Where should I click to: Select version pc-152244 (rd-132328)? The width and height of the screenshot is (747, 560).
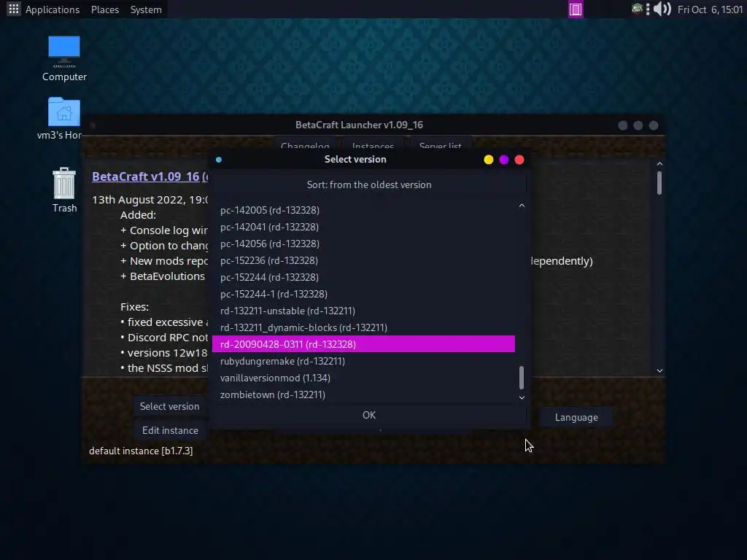[363, 277]
